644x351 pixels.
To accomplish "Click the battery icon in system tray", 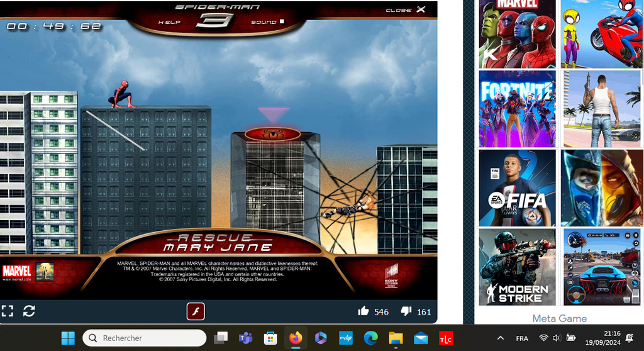I will [x=571, y=338].
